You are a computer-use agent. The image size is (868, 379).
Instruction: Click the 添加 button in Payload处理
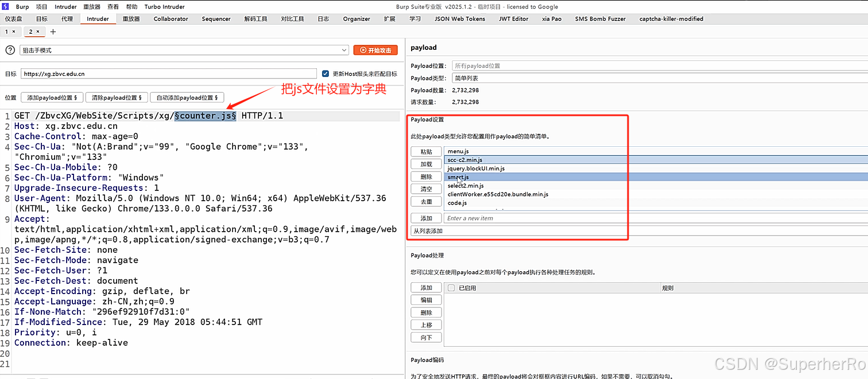426,288
